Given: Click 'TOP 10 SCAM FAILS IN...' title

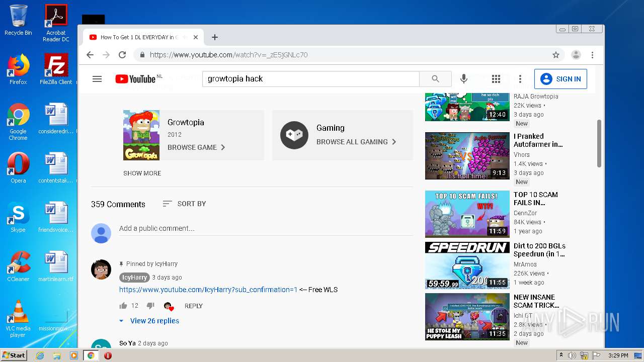Looking at the screenshot, I should pyautogui.click(x=535, y=199).
